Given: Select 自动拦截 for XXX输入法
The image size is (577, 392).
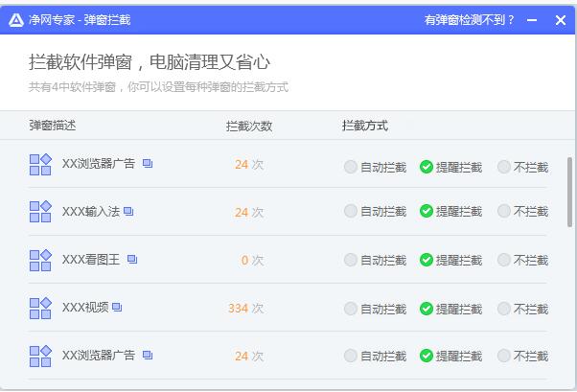Looking at the screenshot, I should (x=351, y=212).
